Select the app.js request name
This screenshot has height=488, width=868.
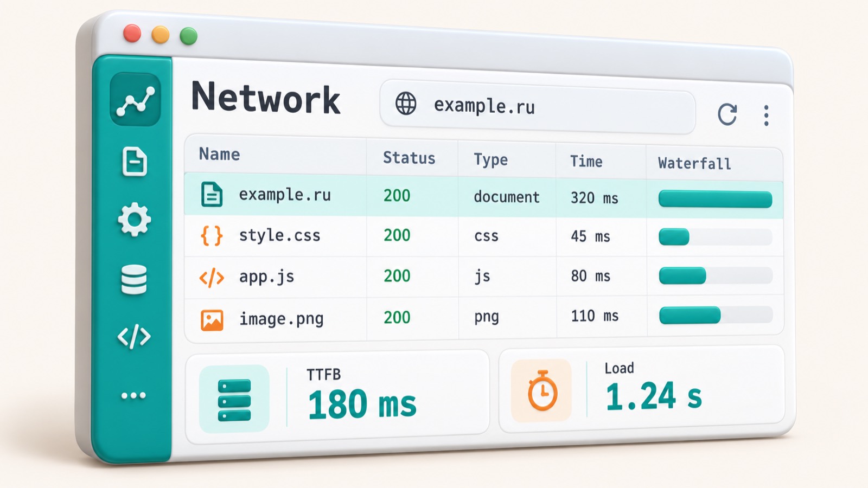[266, 277]
